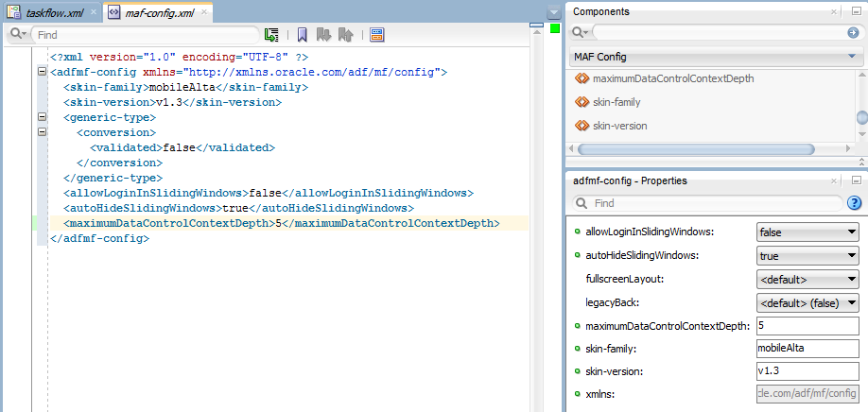The height and width of the screenshot is (412, 868).
Task: Click the green dot beside allowLoginInSlidingWindows
Action: 578,232
